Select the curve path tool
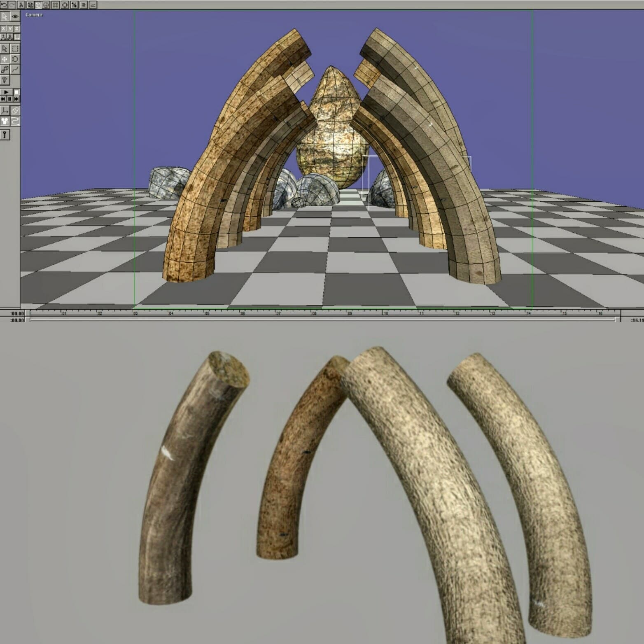644x644 pixels. click(15, 70)
